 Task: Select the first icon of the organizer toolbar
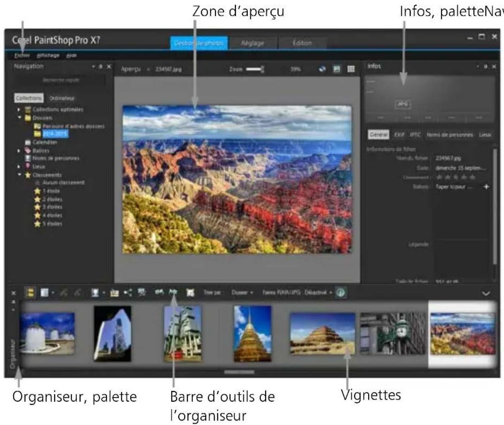[x=30, y=292]
